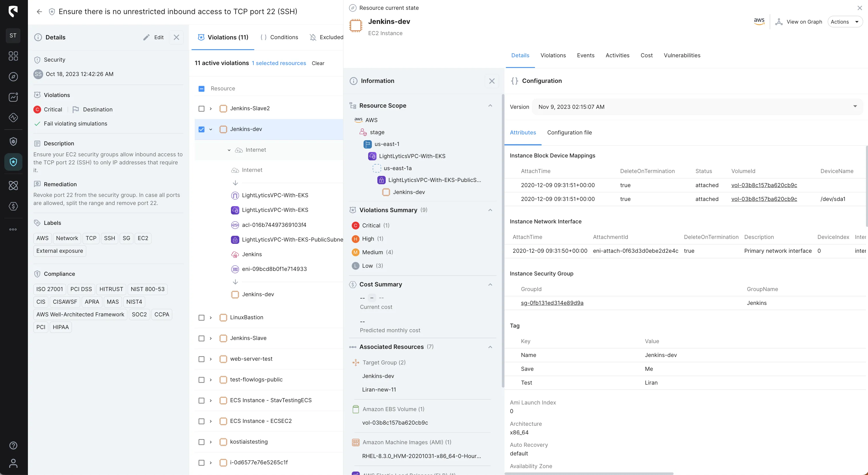Toggle the select-all Resource checkbox
Image resolution: width=868 pixels, height=475 pixels.
[202, 89]
